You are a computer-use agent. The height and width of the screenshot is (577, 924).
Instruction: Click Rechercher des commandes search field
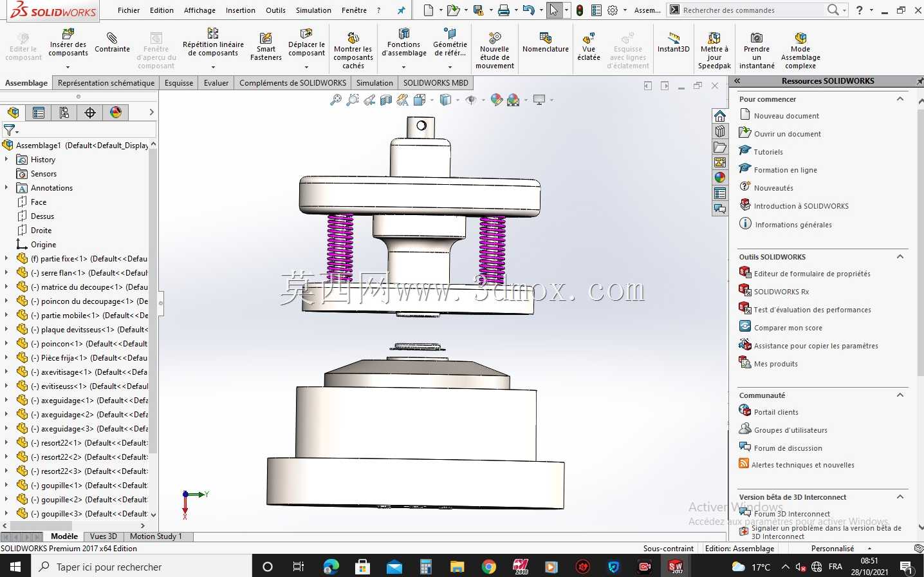(x=752, y=10)
